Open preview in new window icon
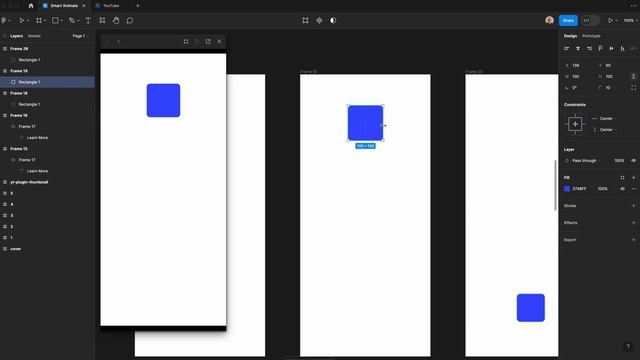The image size is (640, 360). [x=208, y=41]
